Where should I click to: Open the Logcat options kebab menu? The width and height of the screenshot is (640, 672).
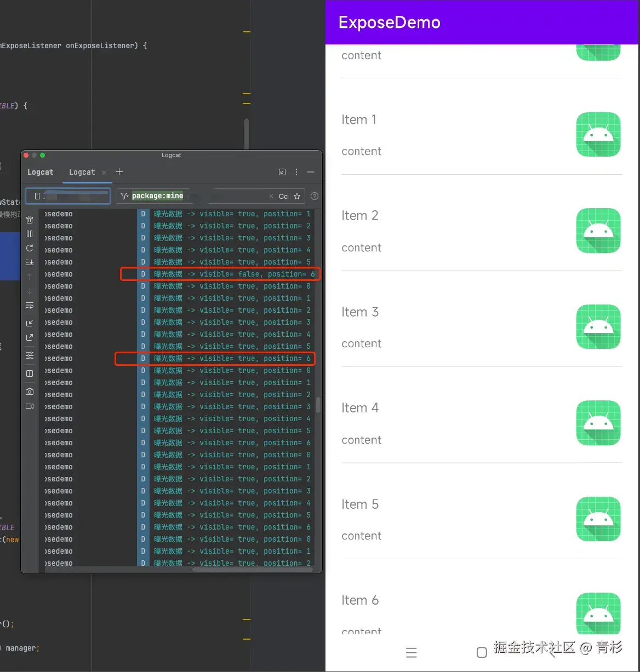(x=296, y=171)
